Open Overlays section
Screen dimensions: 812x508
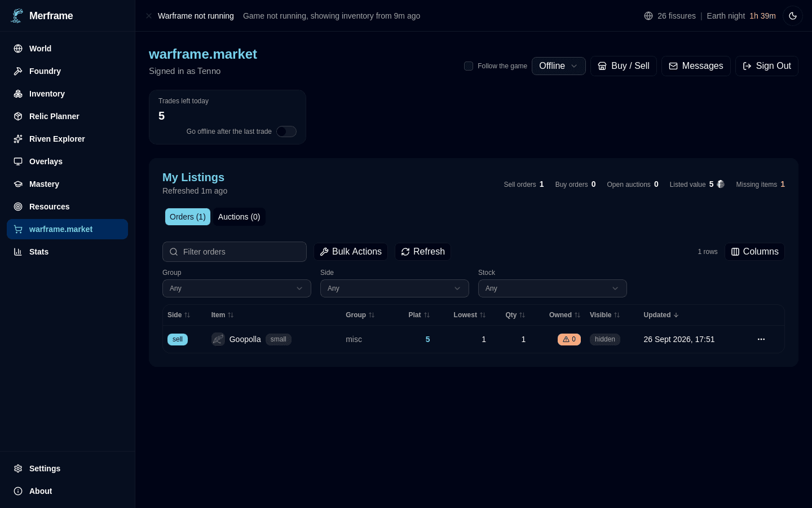pos(67,161)
